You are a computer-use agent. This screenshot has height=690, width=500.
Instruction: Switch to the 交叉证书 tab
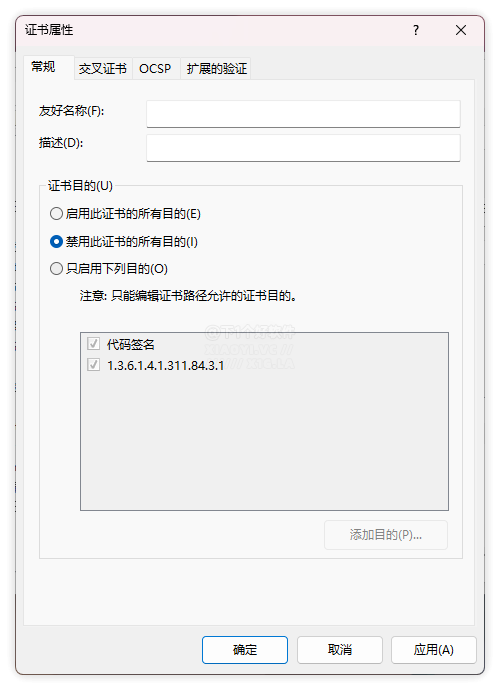click(103, 69)
